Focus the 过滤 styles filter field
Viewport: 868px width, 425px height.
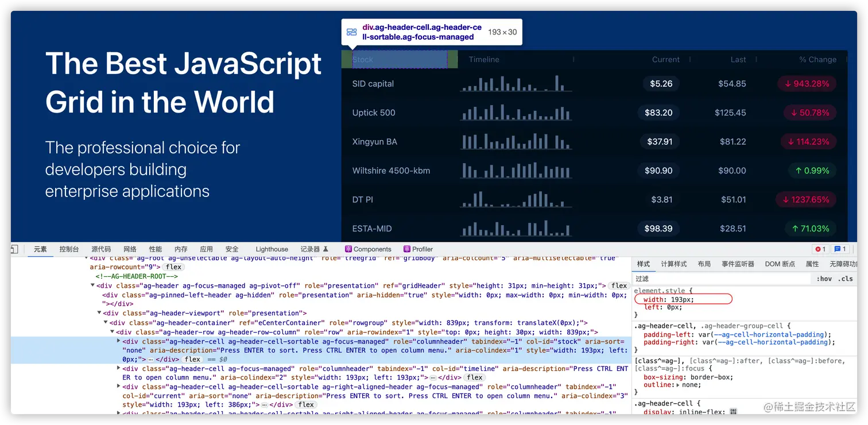coord(722,279)
